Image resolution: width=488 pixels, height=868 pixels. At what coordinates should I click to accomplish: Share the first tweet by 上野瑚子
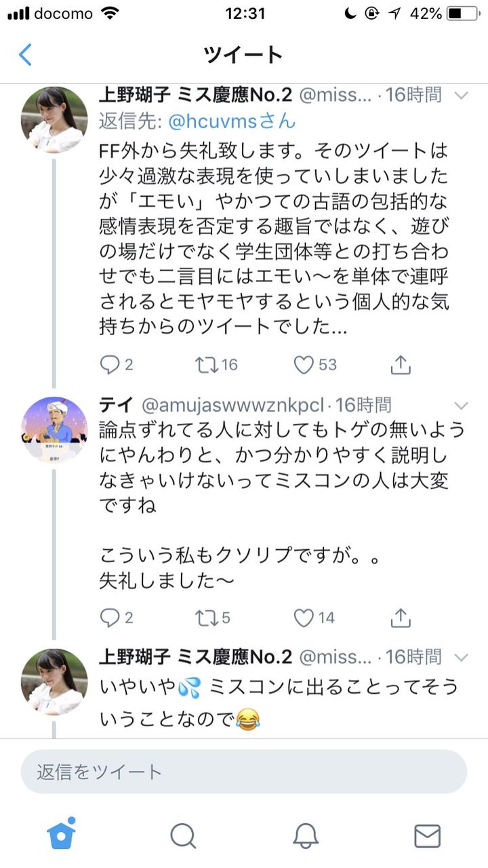401,365
